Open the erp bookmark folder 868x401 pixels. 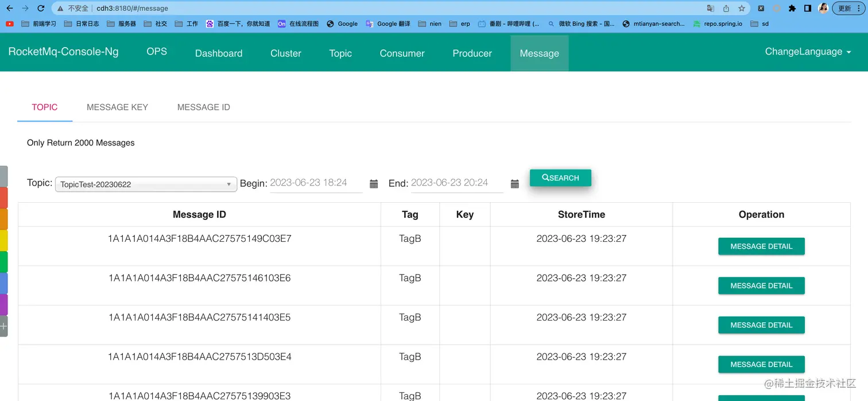pos(460,24)
